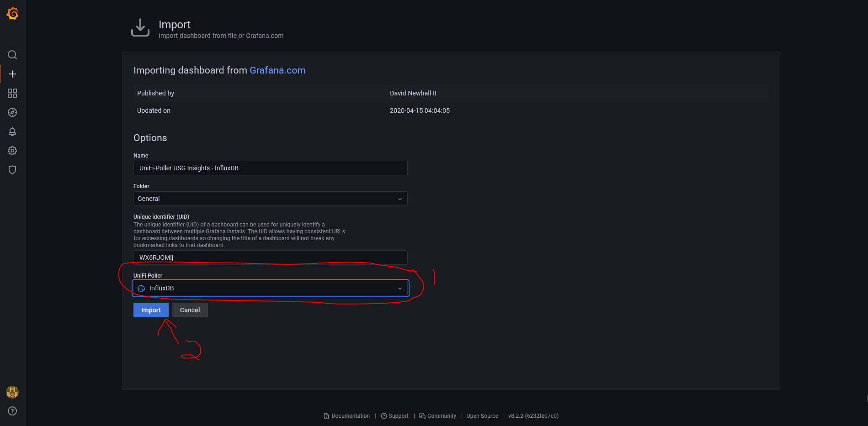Click the Published by label
Viewport: 868px width, 426px height.
(155, 93)
